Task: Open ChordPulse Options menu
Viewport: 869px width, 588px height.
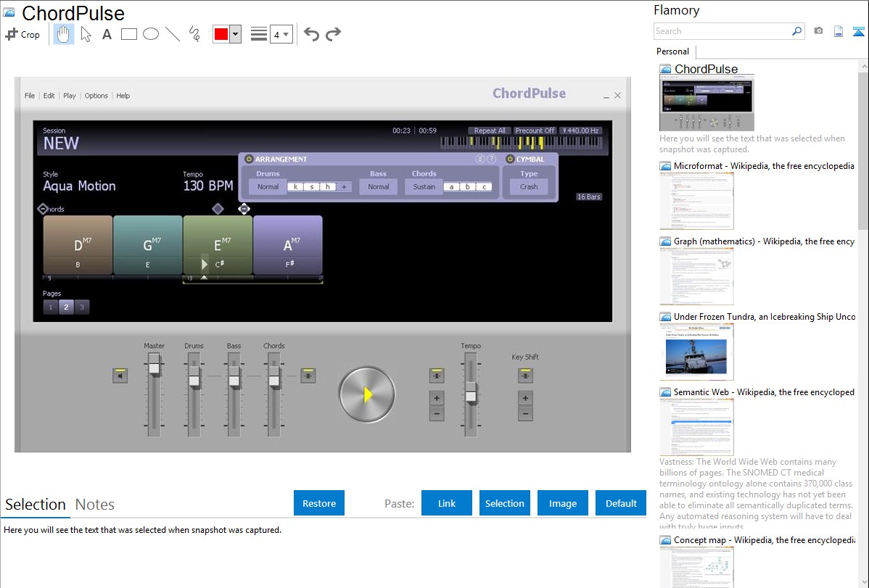Action: [96, 95]
